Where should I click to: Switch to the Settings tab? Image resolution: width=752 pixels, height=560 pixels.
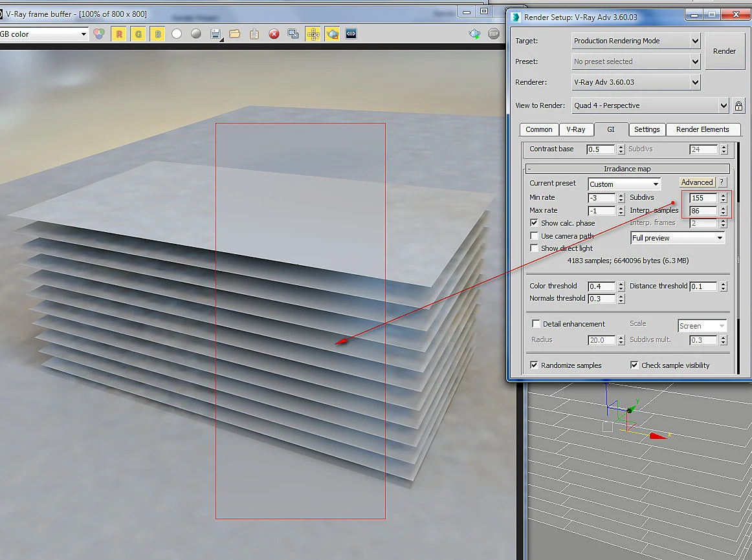pyautogui.click(x=647, y=129)
